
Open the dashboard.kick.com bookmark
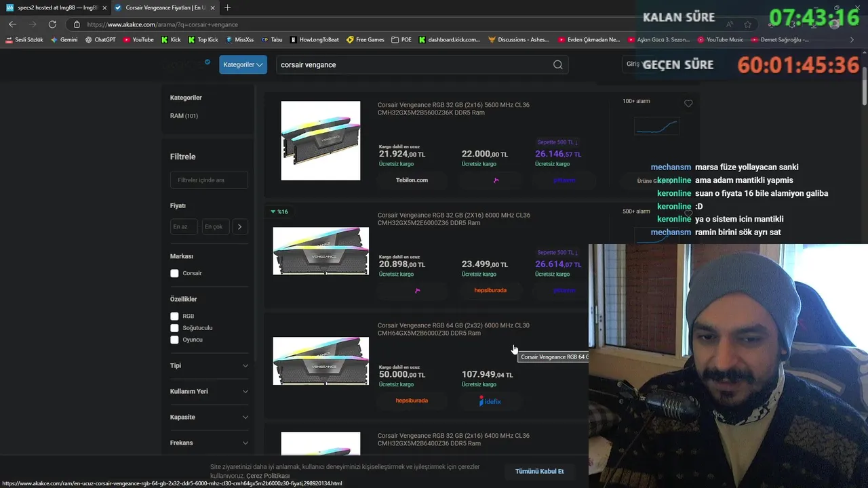coord(450,39)
